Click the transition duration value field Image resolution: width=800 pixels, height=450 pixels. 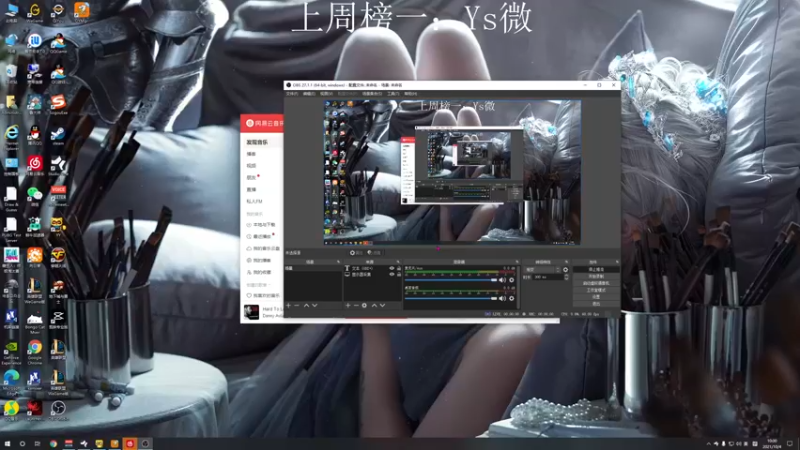[x=547, y=277]
